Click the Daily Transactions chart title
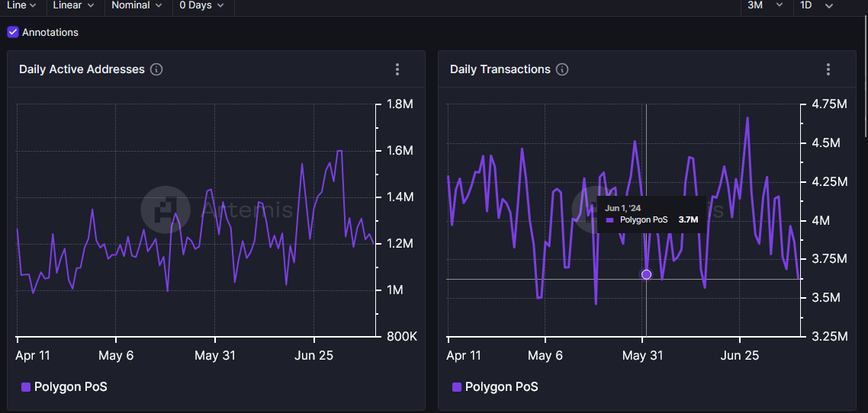Screen dimensions: 868x413 (500, 69)
